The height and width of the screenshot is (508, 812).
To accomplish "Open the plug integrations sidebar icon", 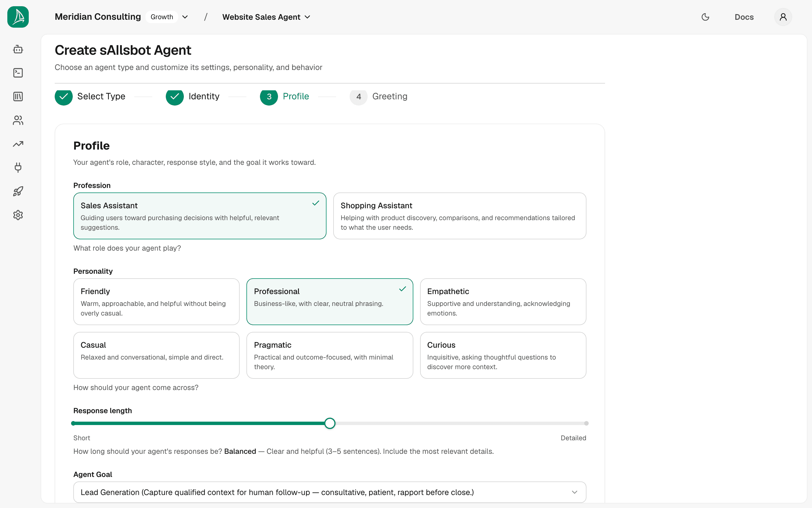I will click(x=18, y=168).
